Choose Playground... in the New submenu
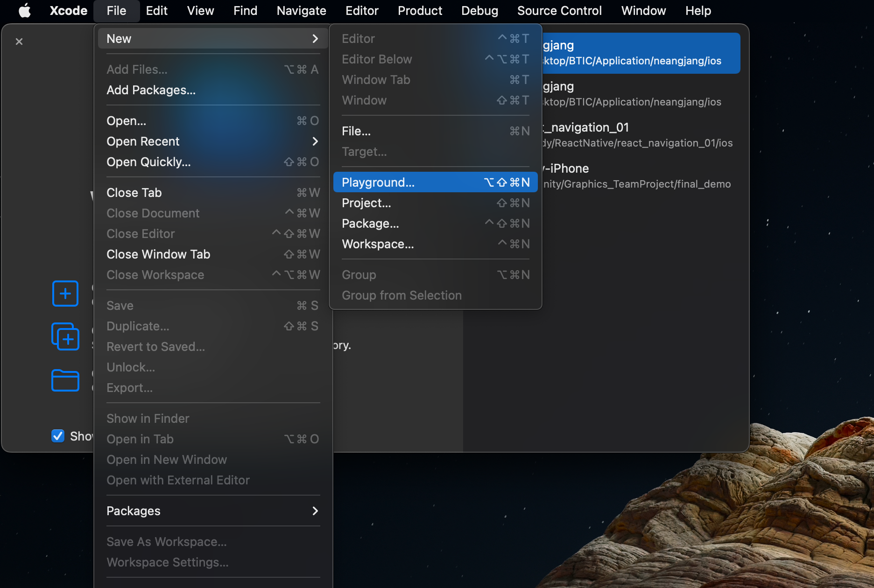This screenshot has width=874, height=588. [436, 182]
